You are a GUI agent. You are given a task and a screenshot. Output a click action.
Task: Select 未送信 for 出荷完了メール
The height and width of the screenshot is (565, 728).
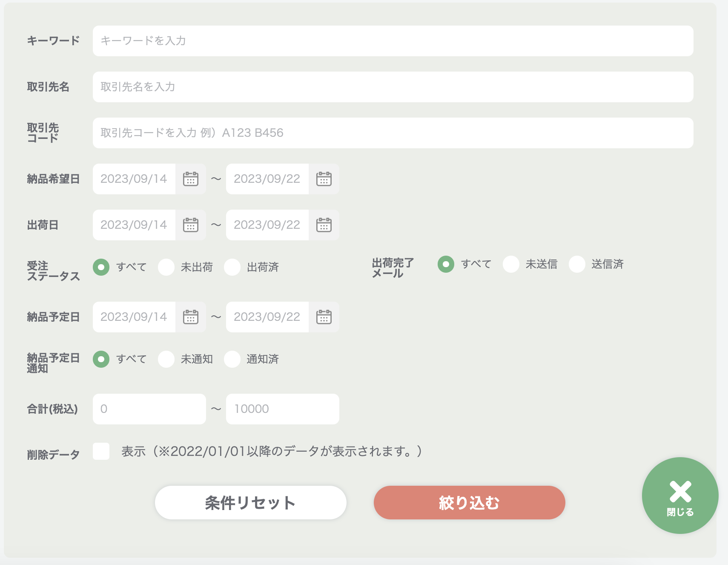pos(511,265)
